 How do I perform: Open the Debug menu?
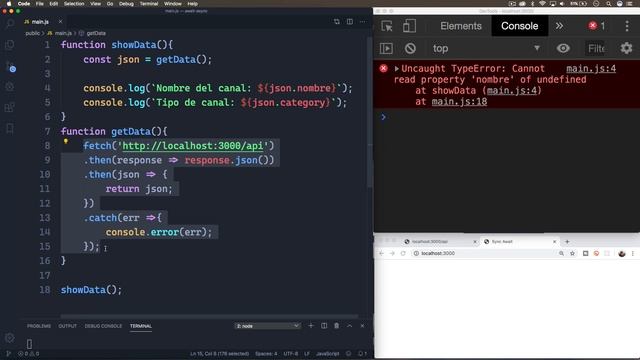(126, 4)
